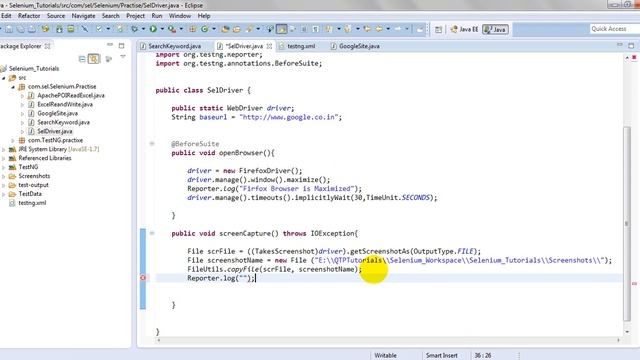This screenshot has height=360, width=640.
Task: Collapse the screenCapture method fold marker
Action: [x=152, y=233]
